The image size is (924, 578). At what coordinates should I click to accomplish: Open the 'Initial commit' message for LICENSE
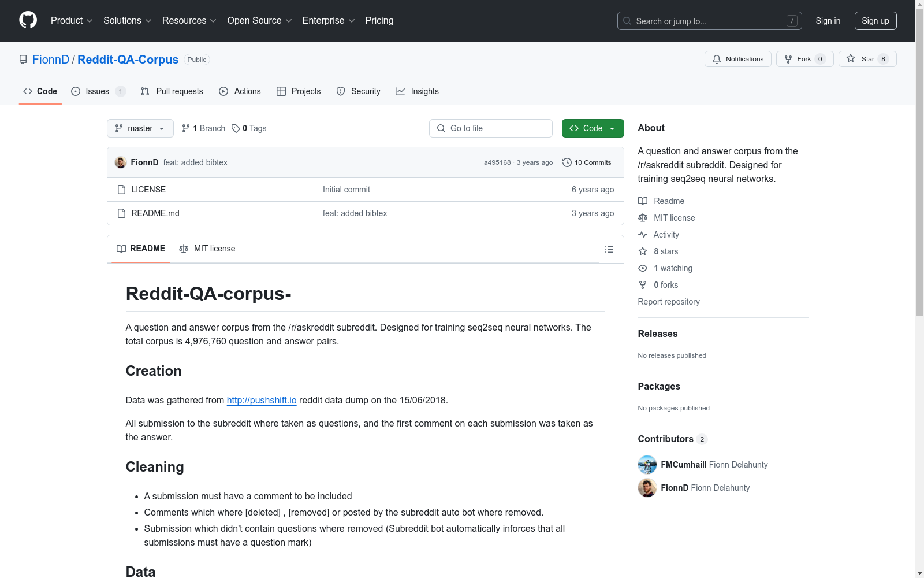click(x=346, y=190)
